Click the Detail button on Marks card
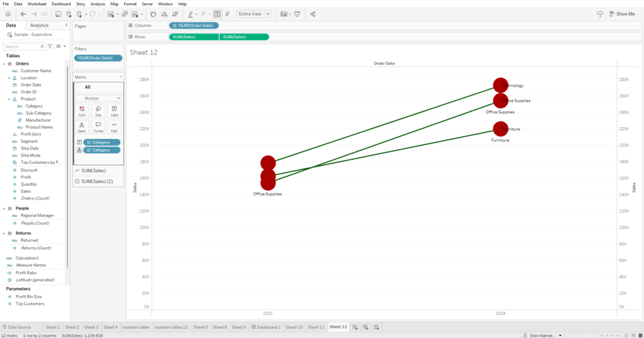644x338 pixels. pos(82,127)
